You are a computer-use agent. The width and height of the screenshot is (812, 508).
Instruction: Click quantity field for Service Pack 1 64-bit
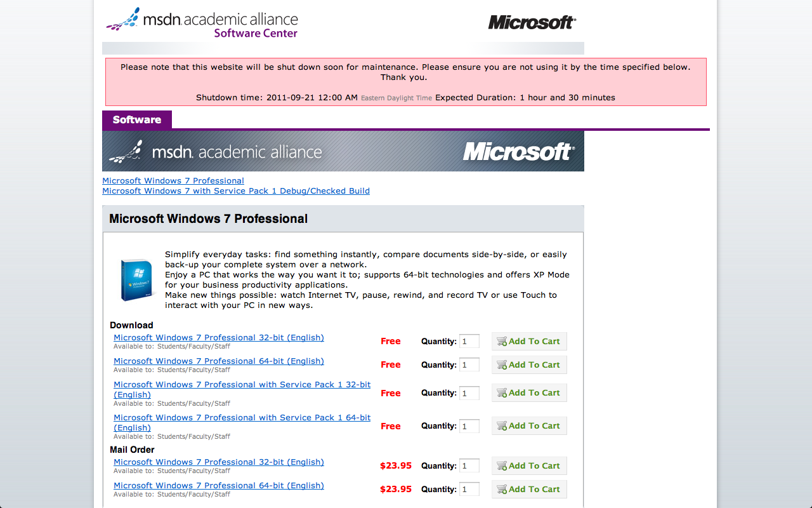pos(469,426)
